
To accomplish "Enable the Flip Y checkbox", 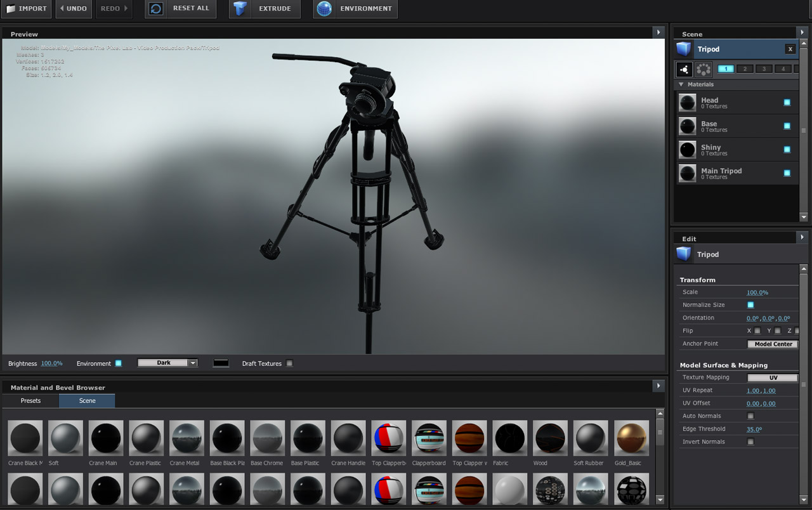I will (778, 330).
